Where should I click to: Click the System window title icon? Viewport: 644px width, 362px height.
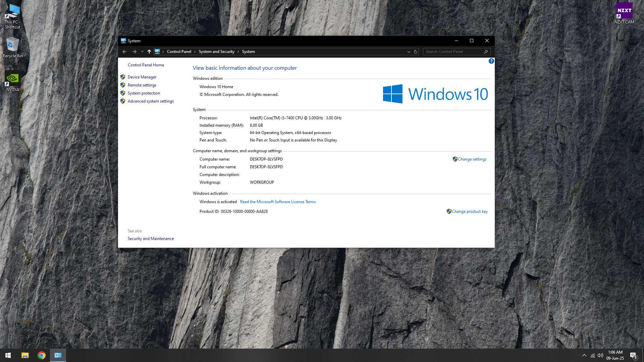pos(123,41)
